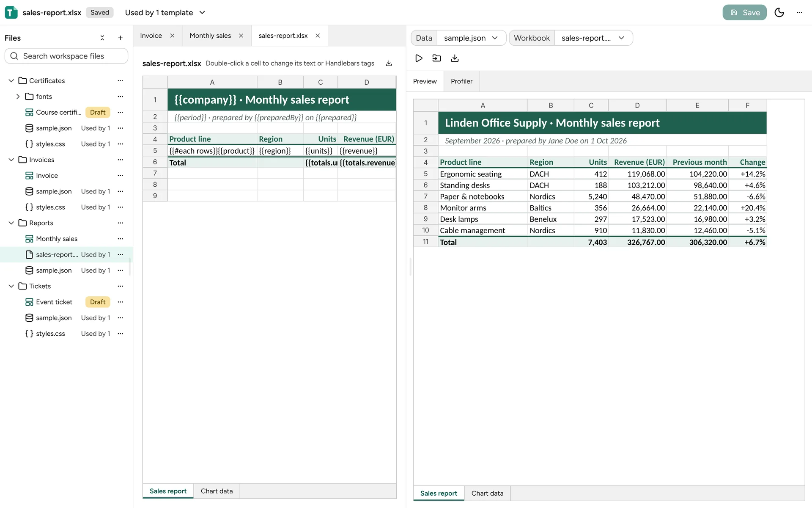Click the export-to-folder icon beside play
This screenshot has height=508, width=812.
pyautogui.click(x=436, y=58)
